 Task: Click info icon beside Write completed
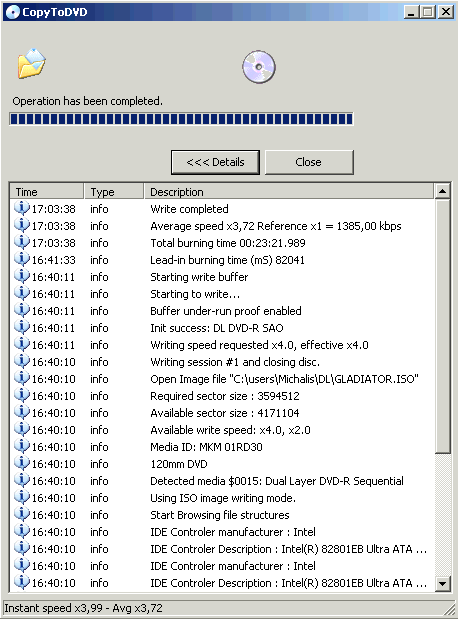[x=21, y=208]
